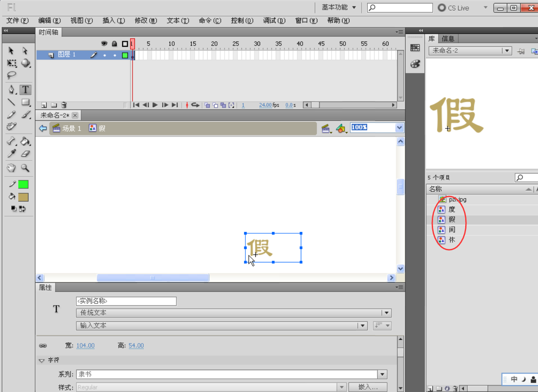Toggle the width-height link lock icon

click(43, 346)
